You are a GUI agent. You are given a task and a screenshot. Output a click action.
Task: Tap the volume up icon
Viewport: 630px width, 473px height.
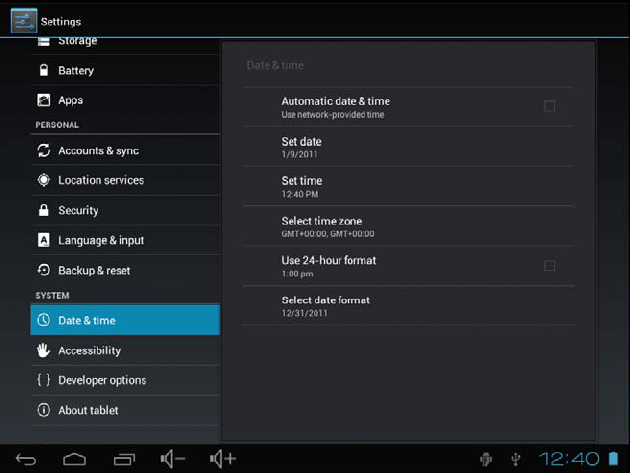pyautogui.click(x=223, y=459)
